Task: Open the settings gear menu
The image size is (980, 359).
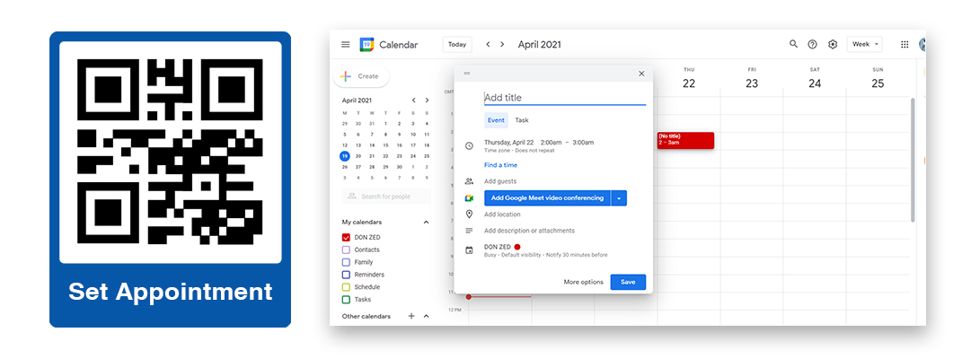Action: pos(833,44)
